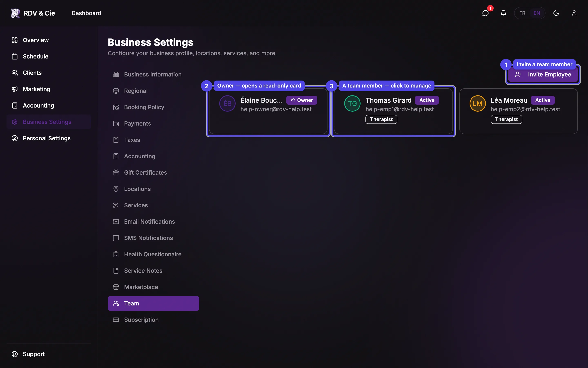The width and height of the screenshot is (588, 368).
Task: Select Business Settings in the sidebar
Action: pyautogui.click(x=49, y=122)
